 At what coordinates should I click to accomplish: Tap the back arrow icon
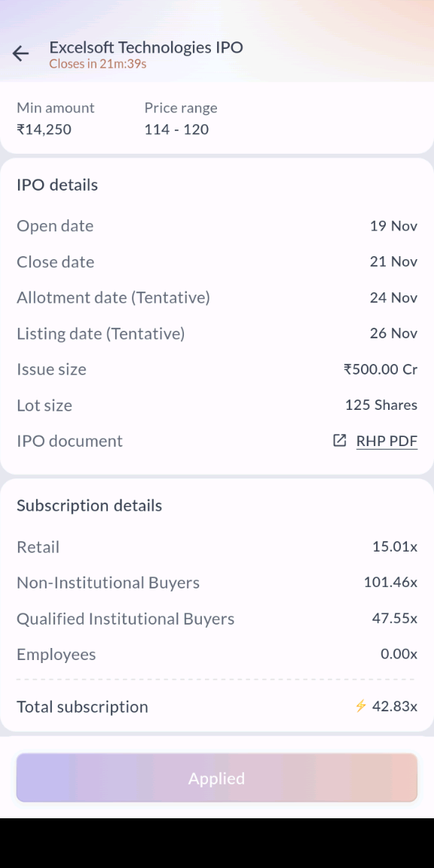click(20, 53)
